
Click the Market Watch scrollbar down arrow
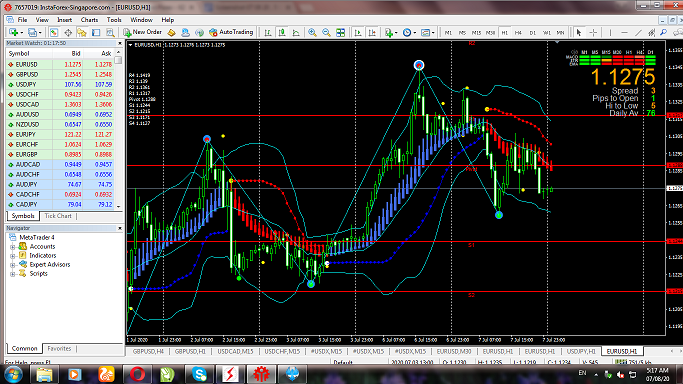pos(118,207)
